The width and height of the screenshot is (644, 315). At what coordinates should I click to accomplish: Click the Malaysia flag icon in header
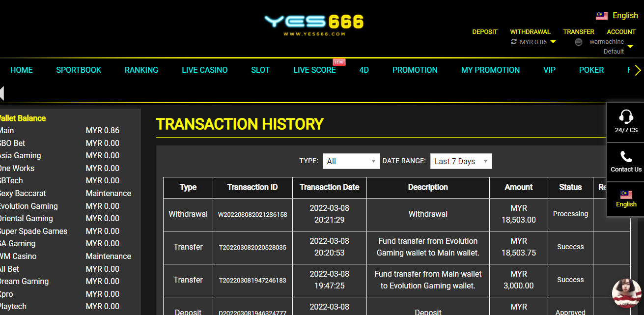[602, 16]
